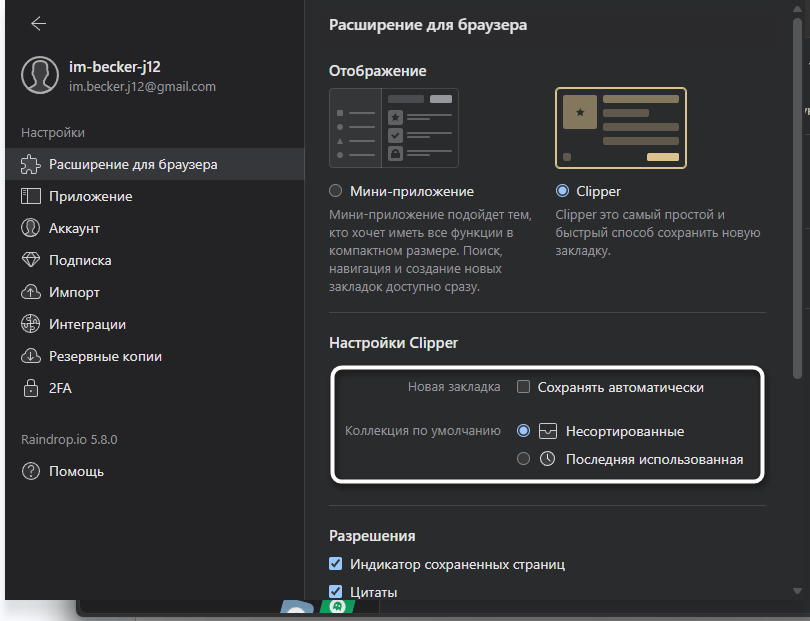The height and width of the screenshot is (621, 810).
Task: Click the Подписка diamond icon
Action: 30,260
